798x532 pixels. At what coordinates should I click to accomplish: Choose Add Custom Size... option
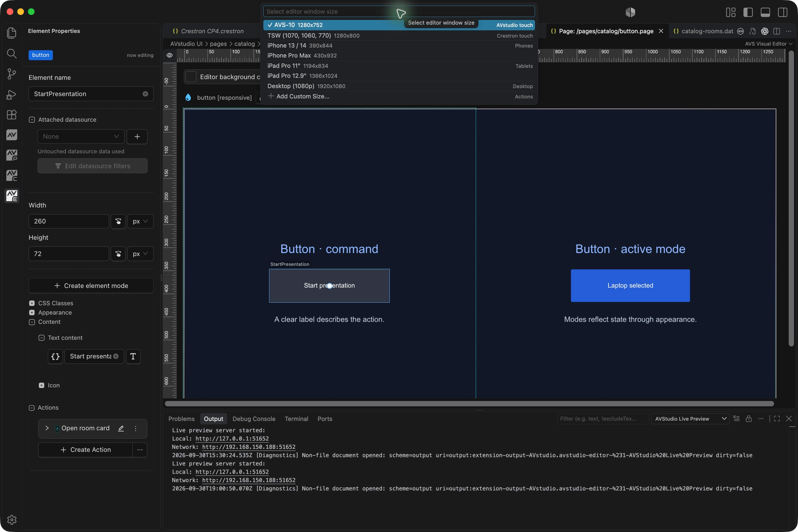click(399, 96)
